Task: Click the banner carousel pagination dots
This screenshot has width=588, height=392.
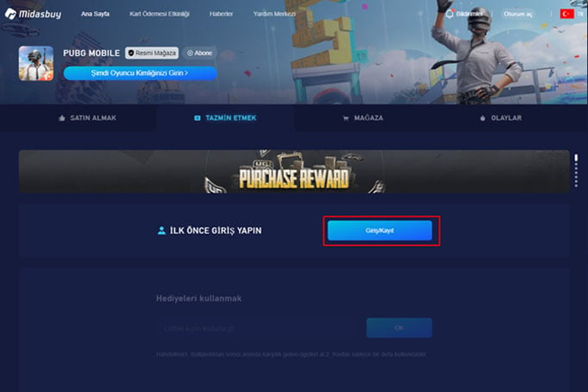Action: [576, 171]
